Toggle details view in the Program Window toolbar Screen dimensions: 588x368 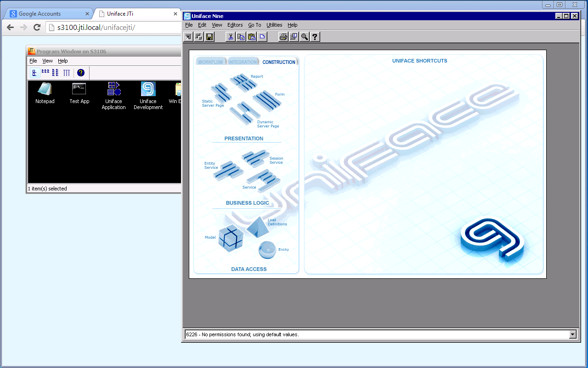[67, 72]
